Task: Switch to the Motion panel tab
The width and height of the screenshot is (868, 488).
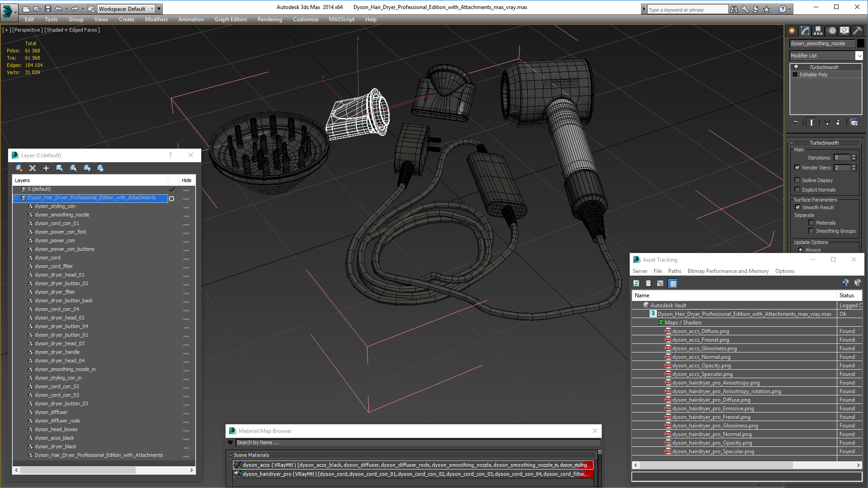Action: point(832,31)
